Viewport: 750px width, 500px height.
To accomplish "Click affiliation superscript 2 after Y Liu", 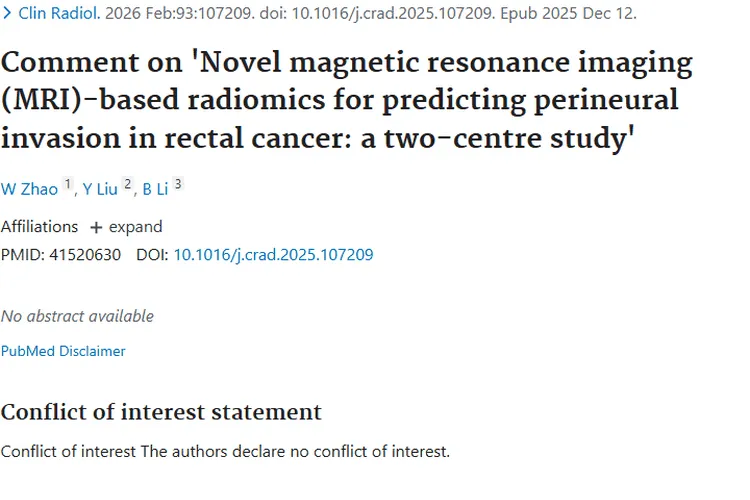I will point(127,186).
